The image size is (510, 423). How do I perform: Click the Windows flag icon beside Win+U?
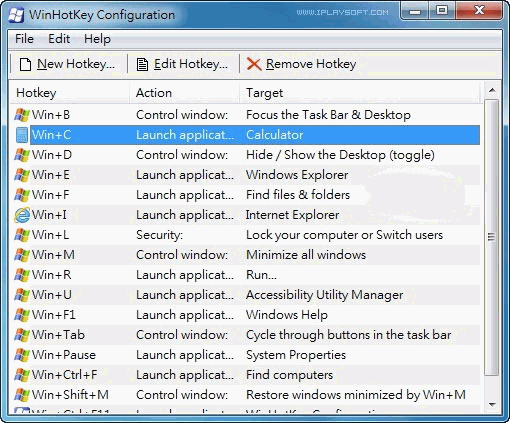pyautogui.click(x=22, y=295)
